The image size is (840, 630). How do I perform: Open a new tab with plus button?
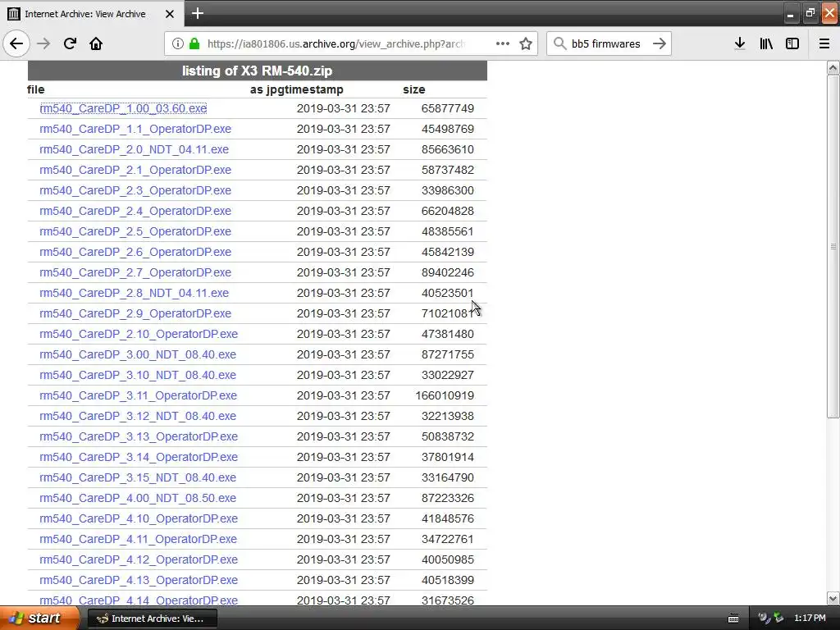pyautogui.click(x=198, y=13)
